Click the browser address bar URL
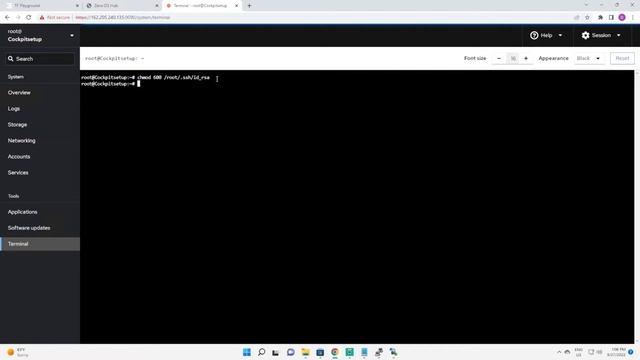Image resolution: width=640 pixels, height=360 pixels. (123, 18)
